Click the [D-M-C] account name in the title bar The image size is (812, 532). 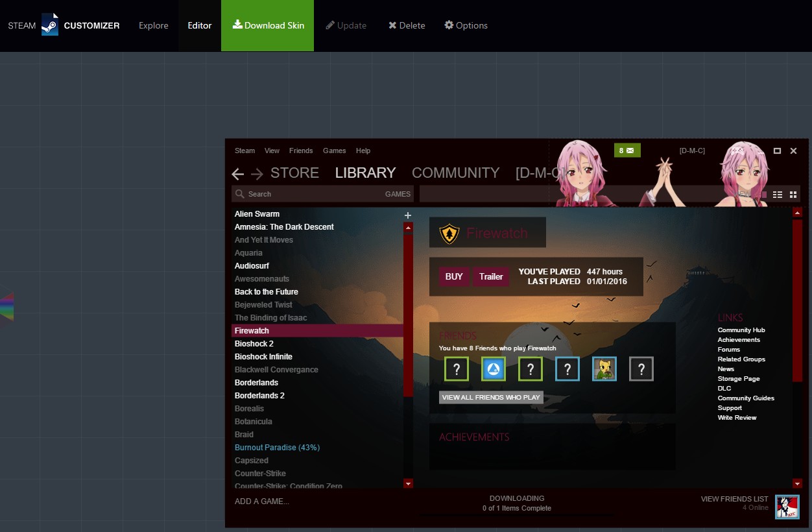692,151
